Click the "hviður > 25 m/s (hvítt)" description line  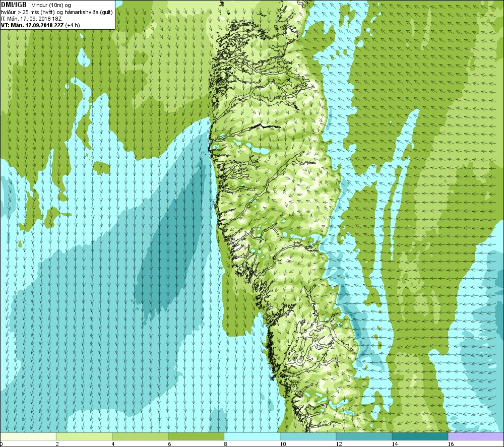pyautogui.click(x=57, y=12)
